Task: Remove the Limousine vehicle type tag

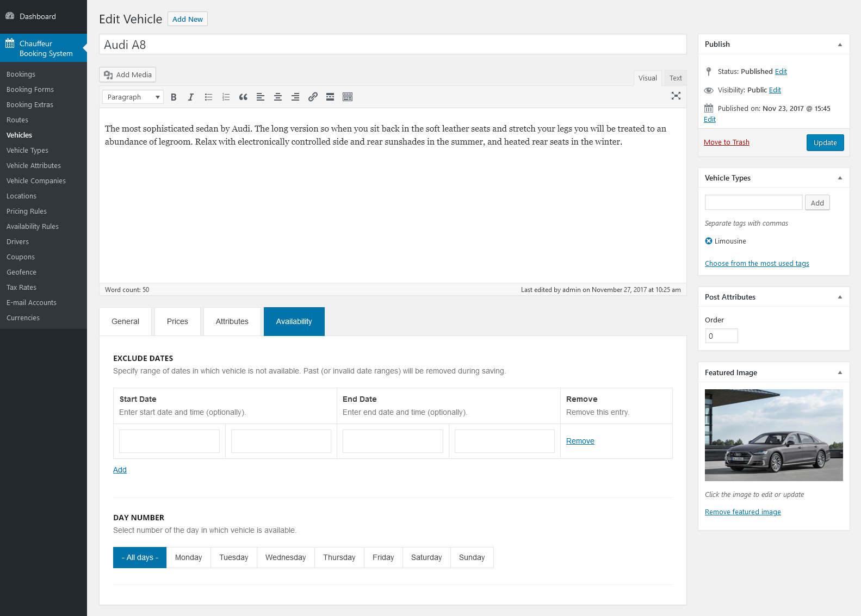Action: tap(709, 241)
